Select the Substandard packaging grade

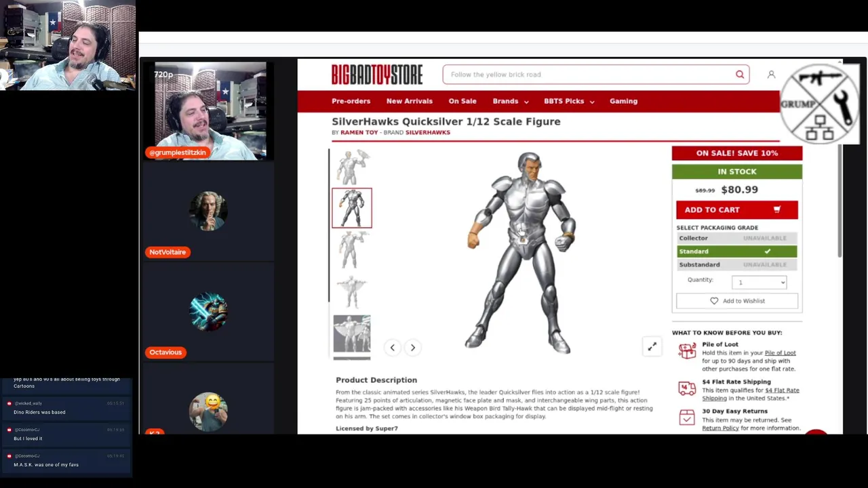point(736,264)
